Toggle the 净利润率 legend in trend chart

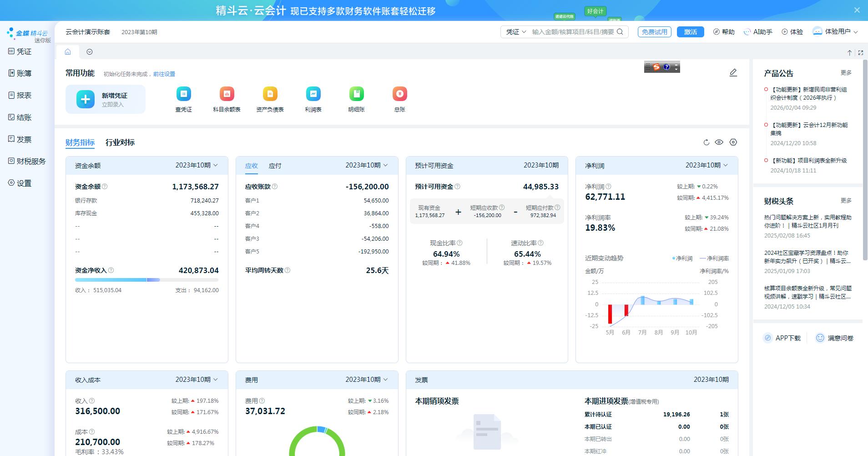click(x=714, y=258)
